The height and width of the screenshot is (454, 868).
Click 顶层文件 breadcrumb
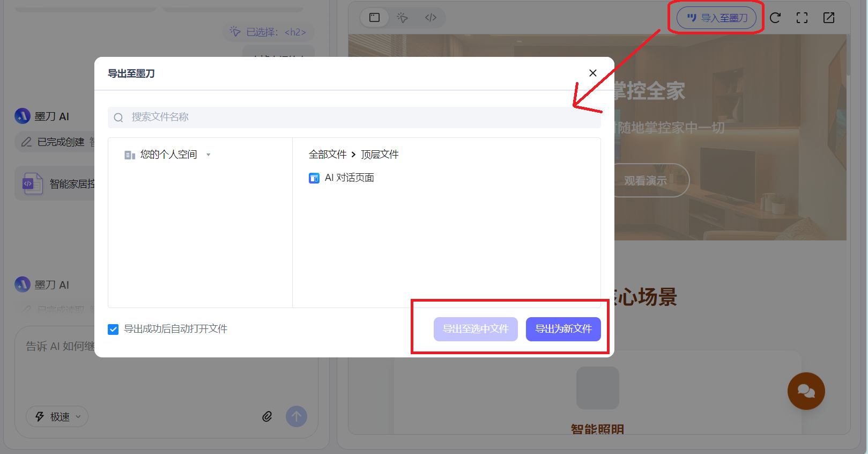click(380, 155)
